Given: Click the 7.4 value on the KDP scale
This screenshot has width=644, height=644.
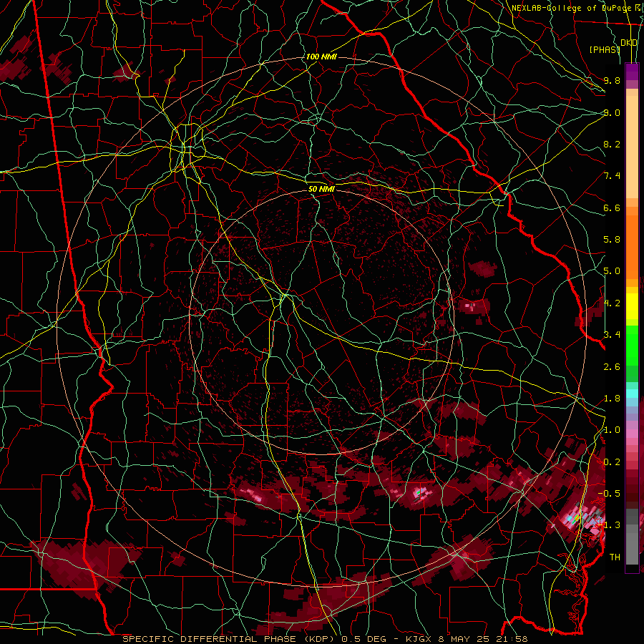Looking at the screenshot, I should click(612, 176).
